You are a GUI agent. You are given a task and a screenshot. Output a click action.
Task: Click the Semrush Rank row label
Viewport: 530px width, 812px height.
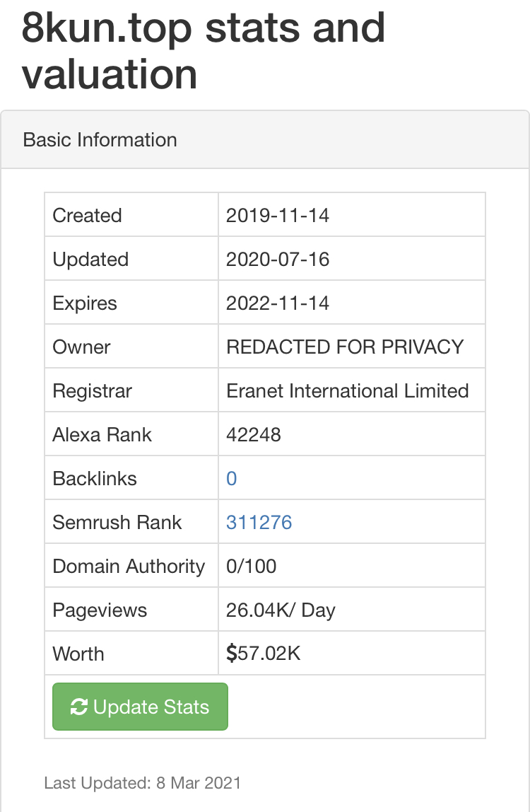click(117, 523)
